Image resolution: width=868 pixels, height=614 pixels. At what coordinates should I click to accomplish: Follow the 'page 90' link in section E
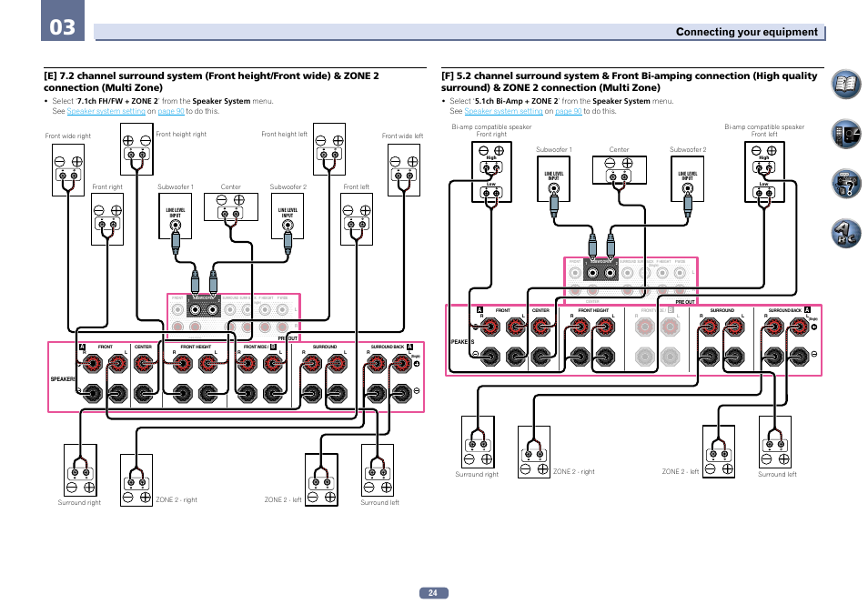(171, 111)
